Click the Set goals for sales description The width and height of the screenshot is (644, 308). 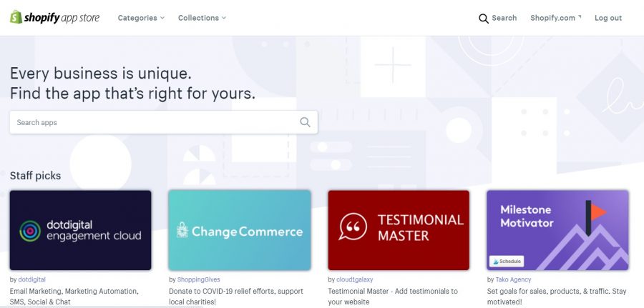coord(557,297)
